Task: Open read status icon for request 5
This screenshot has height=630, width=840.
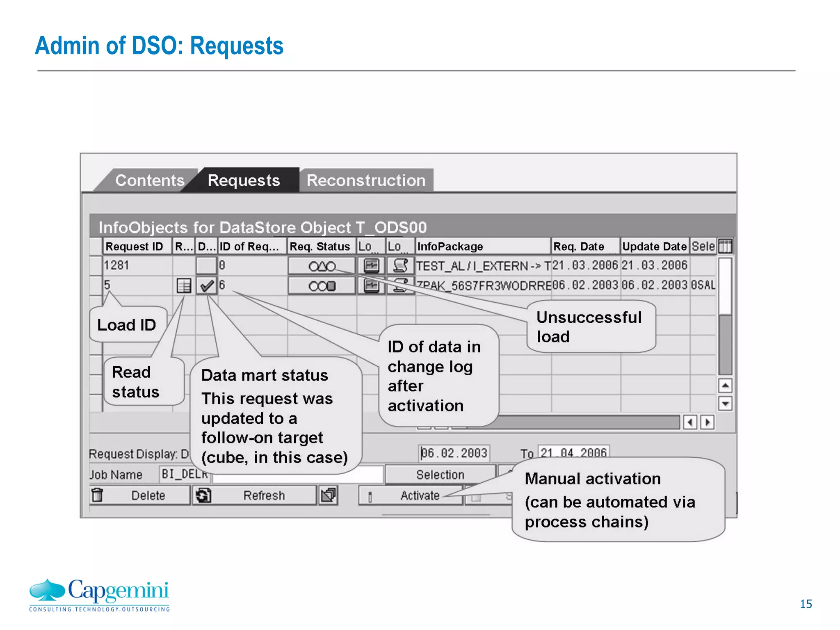Action: (184, 285)
